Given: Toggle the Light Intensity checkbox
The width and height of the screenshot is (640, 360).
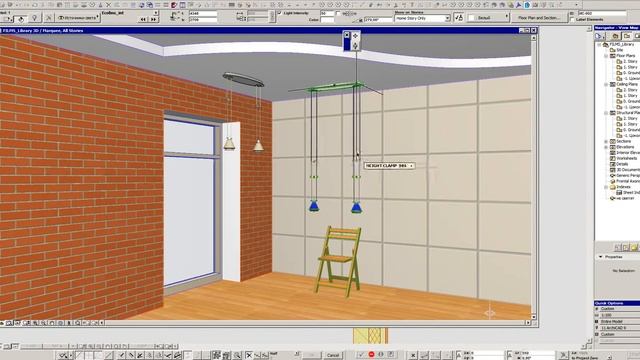Looking at the screenshot, I should point(280,13).
